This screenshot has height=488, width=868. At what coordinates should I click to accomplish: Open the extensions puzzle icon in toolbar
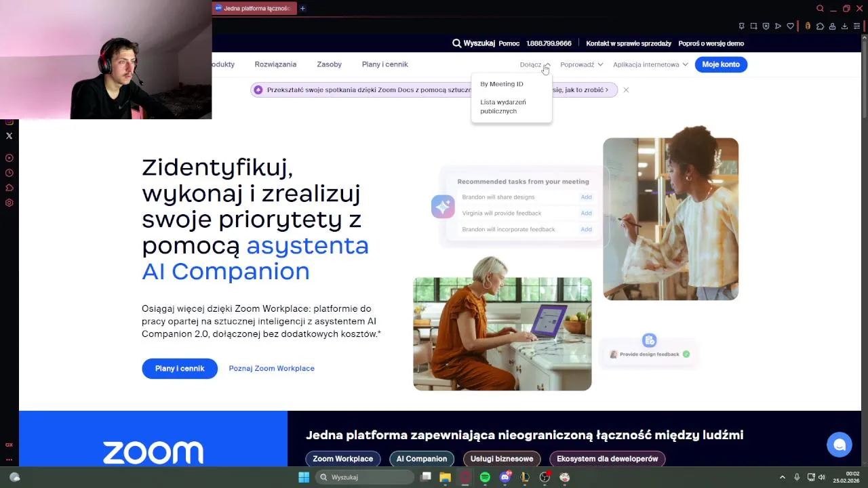(x=820, y=26)
